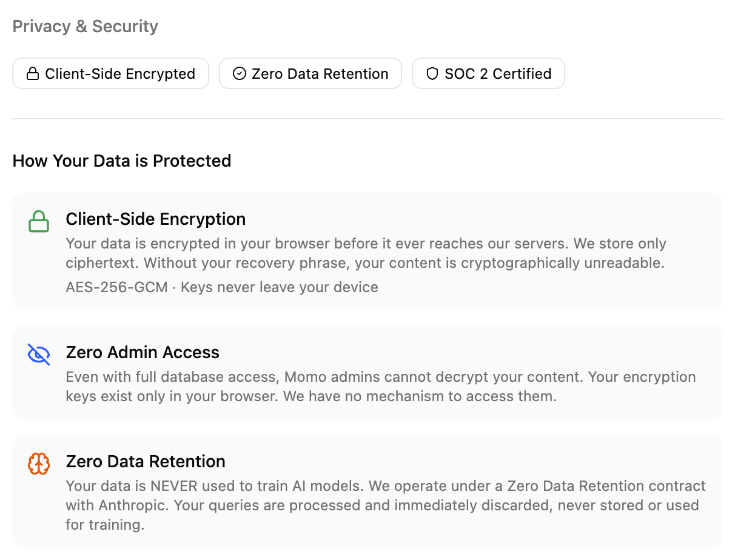Viewport: 735px width, 560px height.
Task: Click the paragraph about Momo admins
Action: point(380,387)
